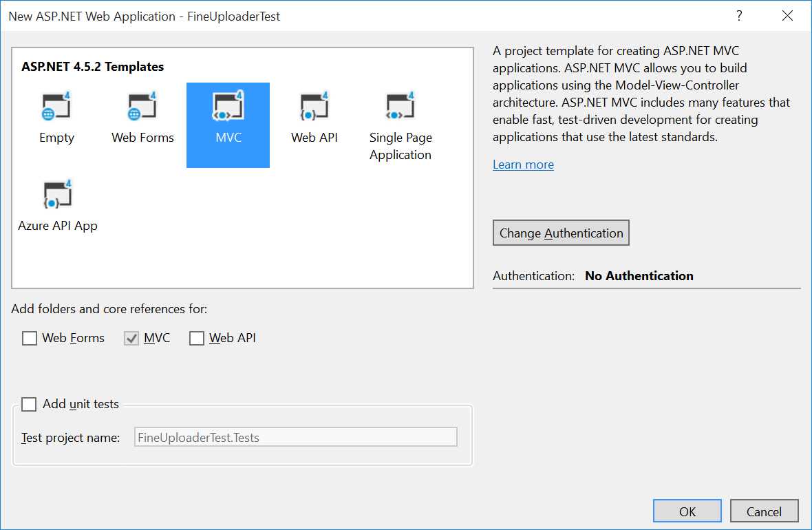Open the help question mark button

pyautogui.click(x=739, y=16)
